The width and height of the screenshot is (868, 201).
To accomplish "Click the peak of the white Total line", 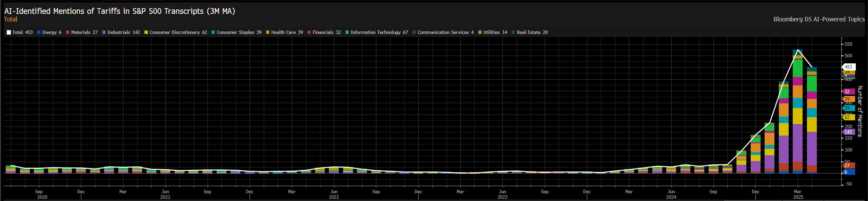I will [798, 50].
